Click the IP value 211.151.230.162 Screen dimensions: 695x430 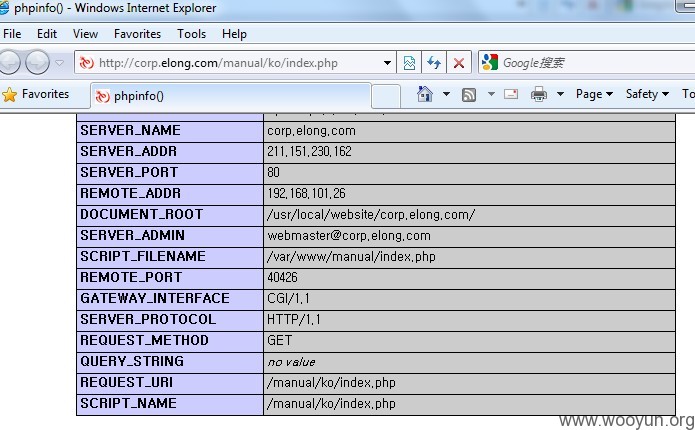[309, 152]
